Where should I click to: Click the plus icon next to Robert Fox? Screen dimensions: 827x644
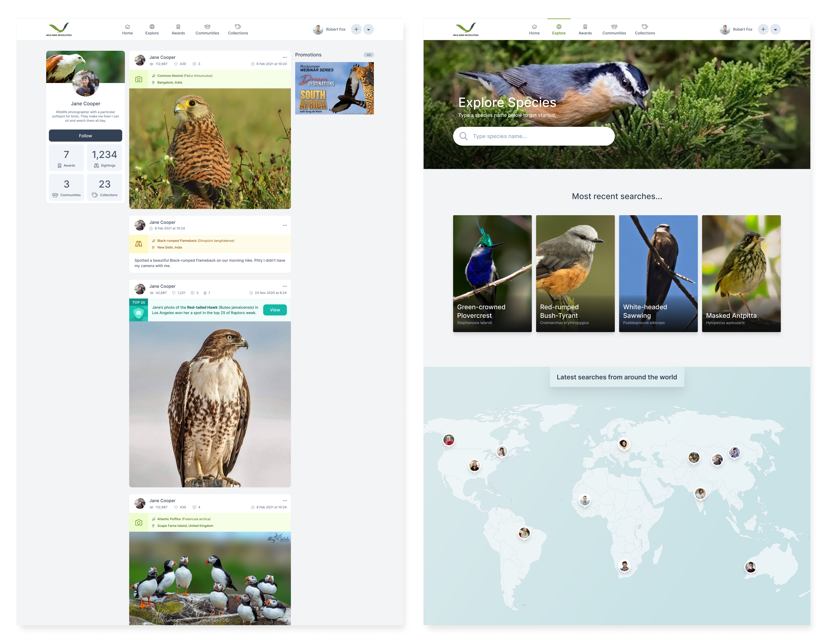(x=356, y=29)
